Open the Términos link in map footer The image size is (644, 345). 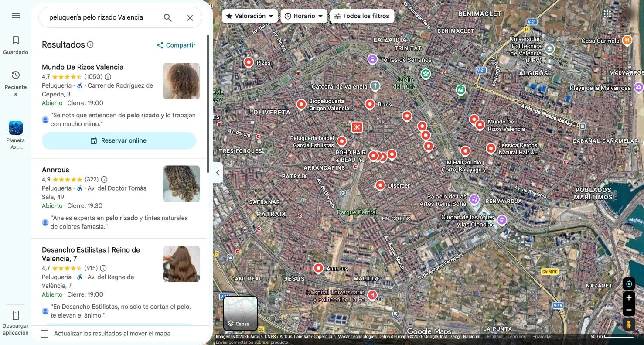[x=517, y=337]
